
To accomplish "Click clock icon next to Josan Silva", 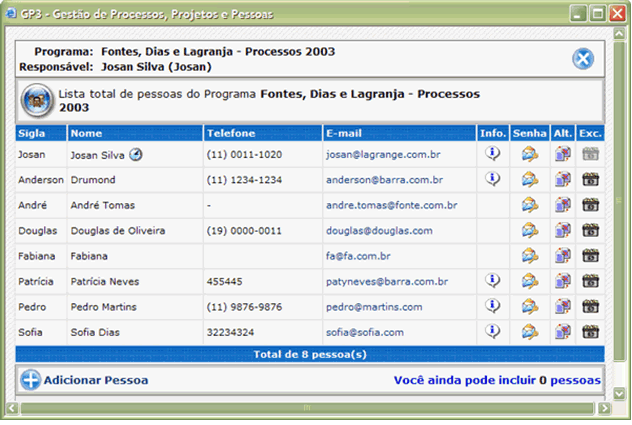I will pos(137,155).
